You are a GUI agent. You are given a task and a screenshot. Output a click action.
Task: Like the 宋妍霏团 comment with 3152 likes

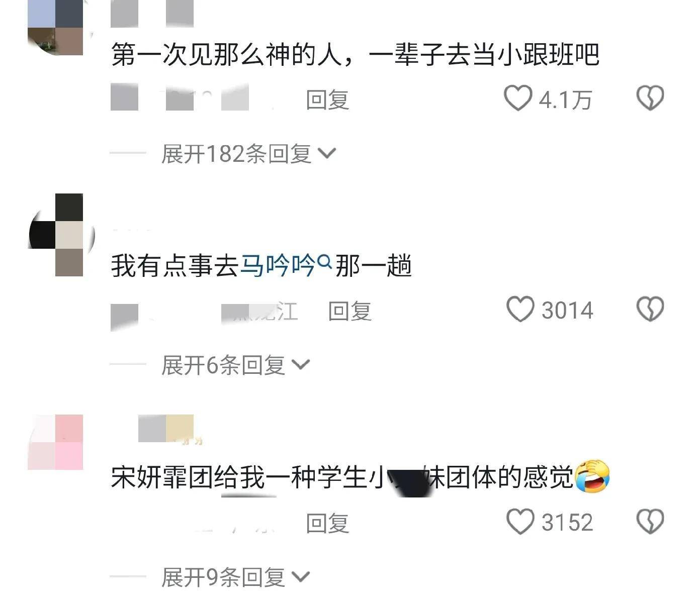pos(520,521)
